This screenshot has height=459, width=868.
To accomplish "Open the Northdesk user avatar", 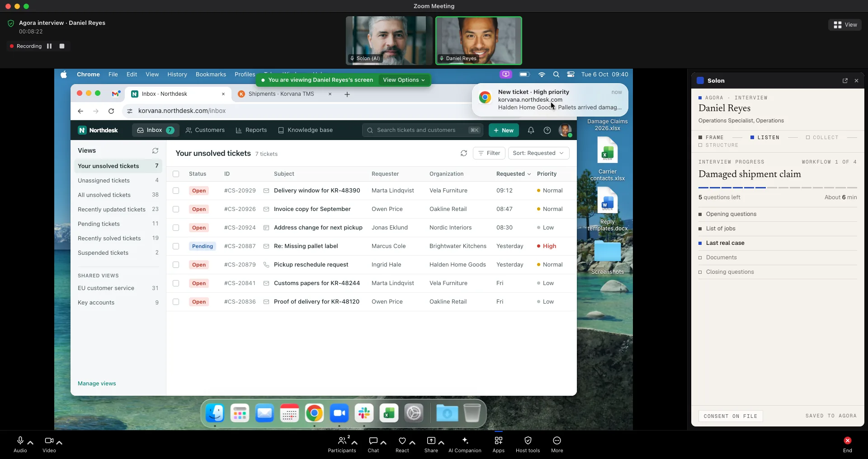I will 565,130.
